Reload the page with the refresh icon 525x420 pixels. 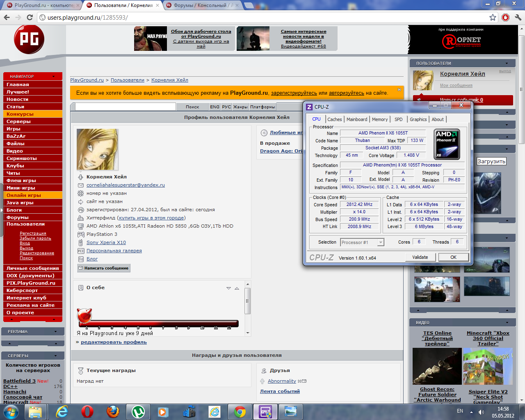tap(30, 17)
